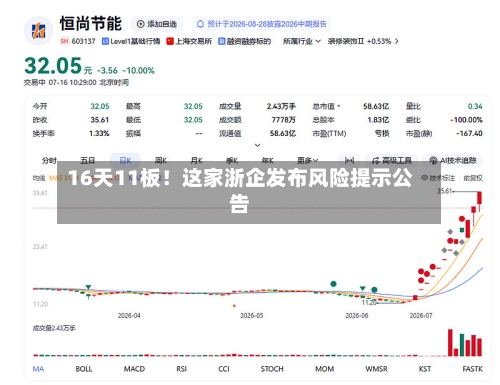The image size is (500, 385).
Task: Select the BOLL indicator
Action: tap(84, 369)
